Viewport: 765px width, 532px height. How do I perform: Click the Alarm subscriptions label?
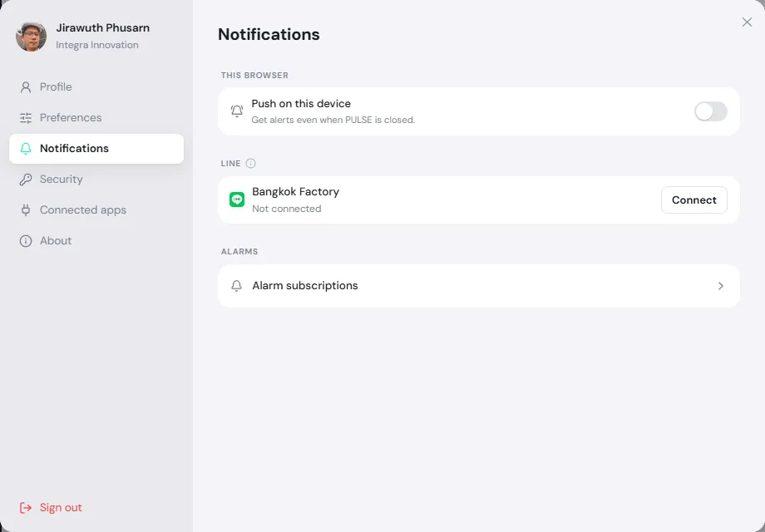click(x=305, y=286)
